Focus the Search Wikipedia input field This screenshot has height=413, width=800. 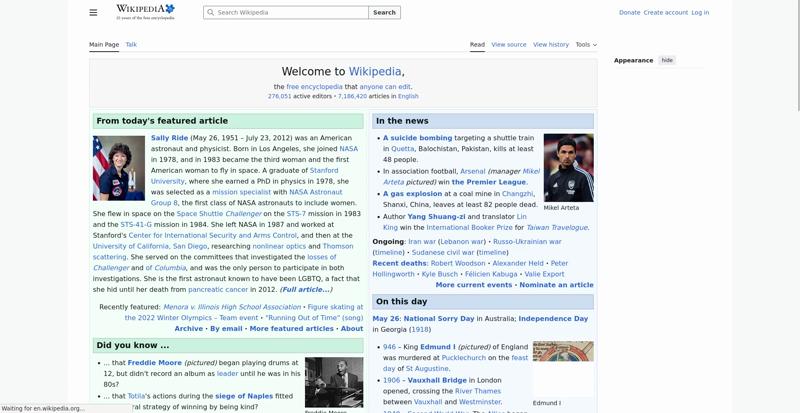(x=286, y=12)
